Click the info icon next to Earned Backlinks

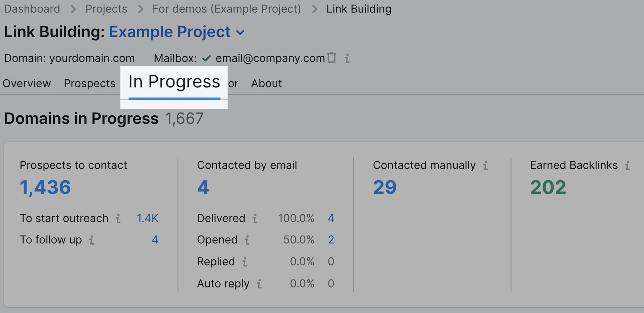tap(627, 165)
